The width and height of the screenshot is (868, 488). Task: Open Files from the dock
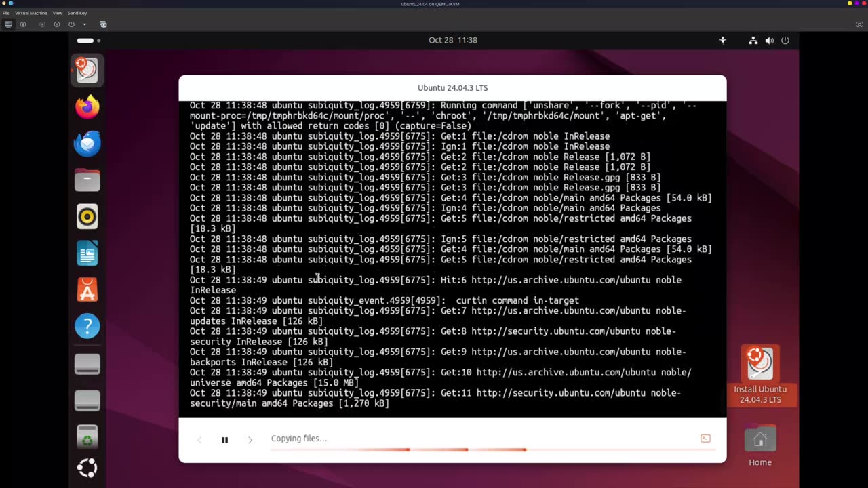pos(87,180)
